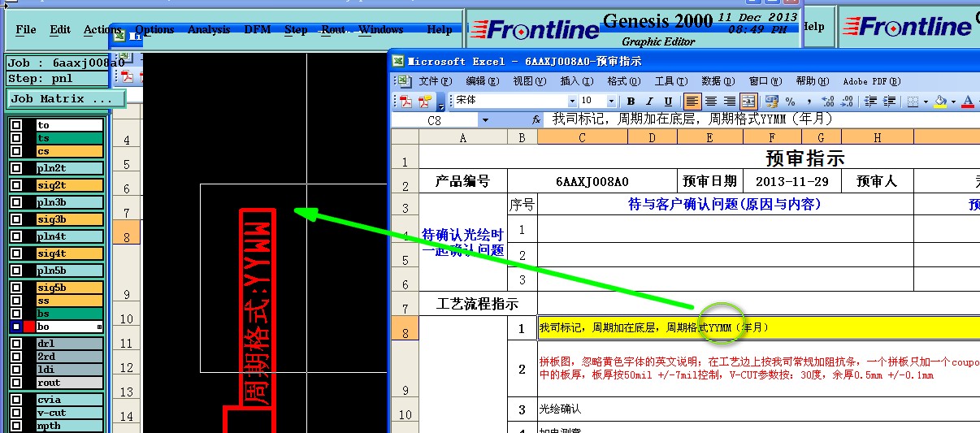
Task: Open Font Color dropdown arrow
Action: point(978,102)
